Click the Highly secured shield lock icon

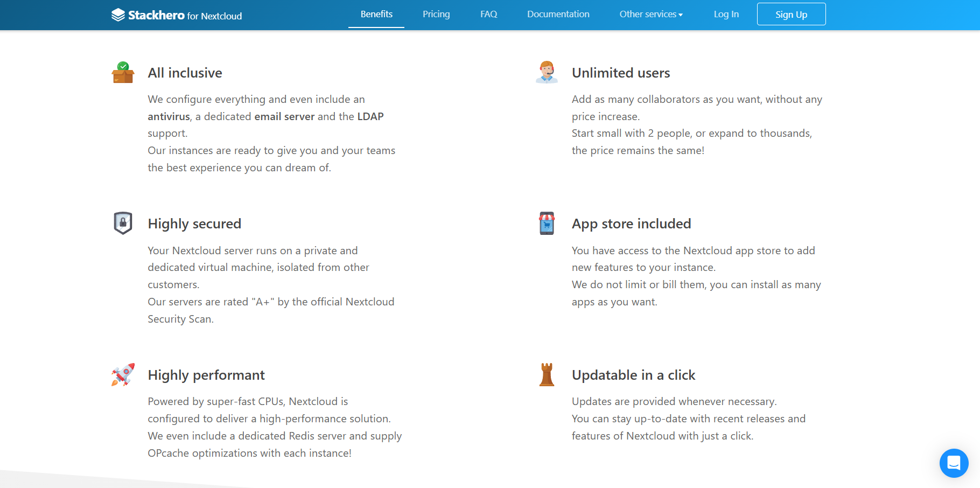pos(123,223)
